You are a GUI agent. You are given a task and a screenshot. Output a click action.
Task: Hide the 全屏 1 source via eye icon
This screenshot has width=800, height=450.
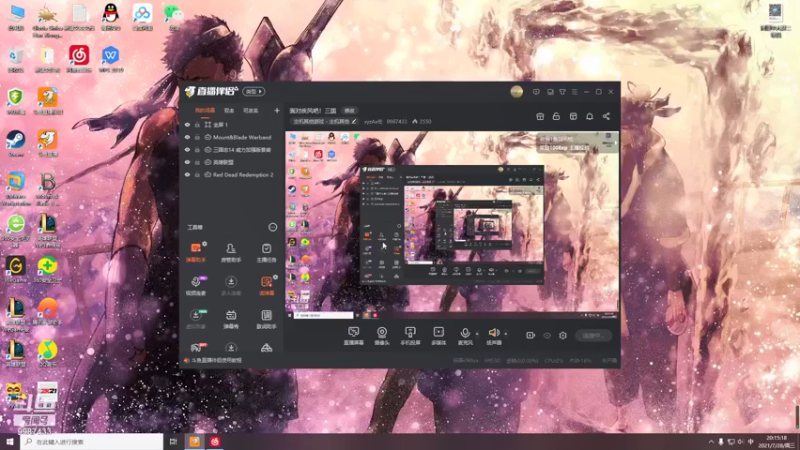pos(187,124)
